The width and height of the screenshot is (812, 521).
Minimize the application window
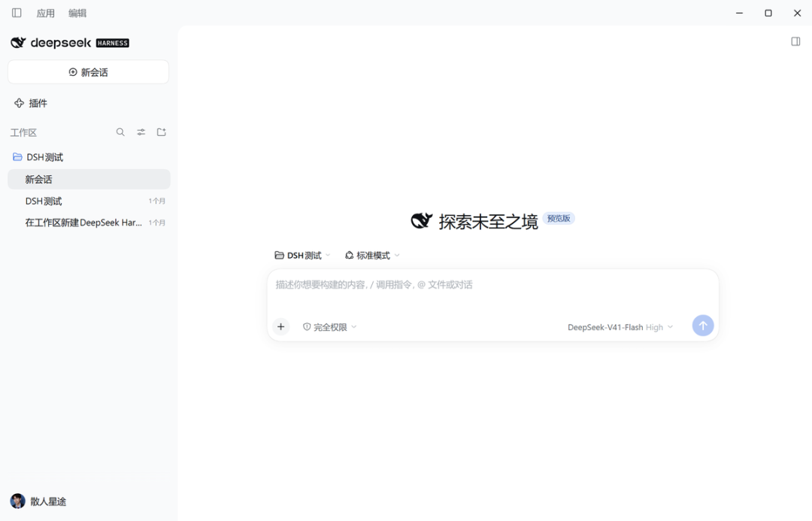click(739, 13)
